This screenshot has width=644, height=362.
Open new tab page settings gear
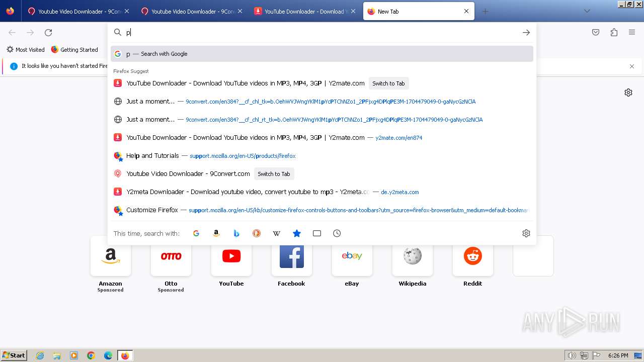[x=628, y=93]
